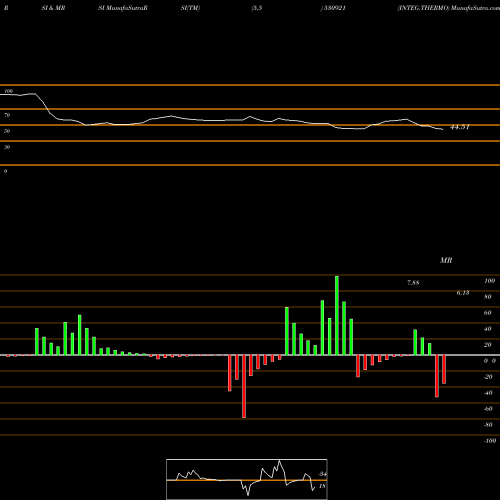
Task: Click the 30 level label on the RSI axis
Action: tap(7, 147)
